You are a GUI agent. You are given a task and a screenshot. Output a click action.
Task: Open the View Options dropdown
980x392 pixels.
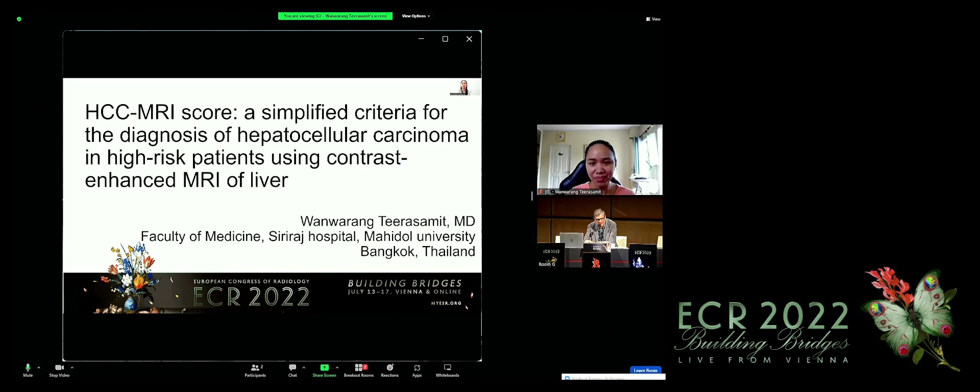(416, 16)
